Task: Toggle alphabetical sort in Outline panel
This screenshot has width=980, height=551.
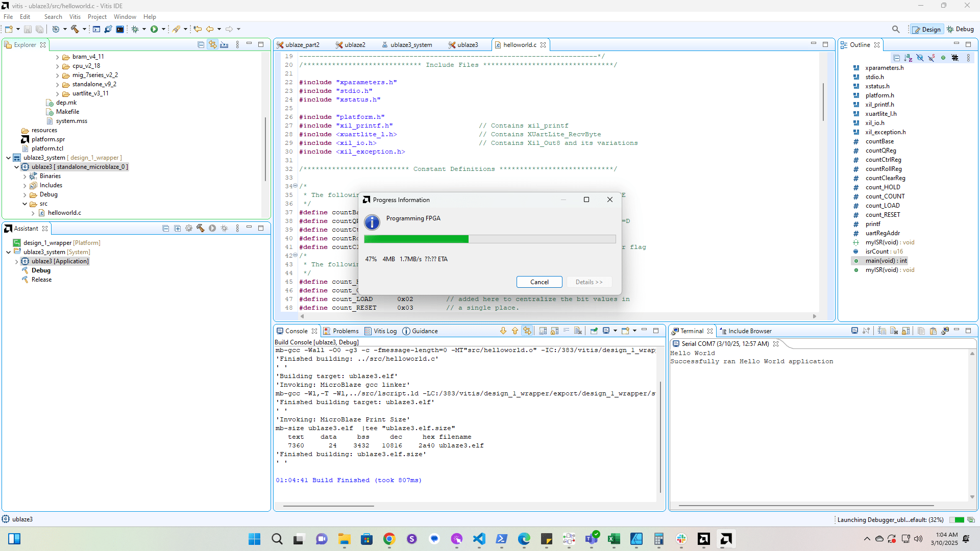Action: pos(908,58)
